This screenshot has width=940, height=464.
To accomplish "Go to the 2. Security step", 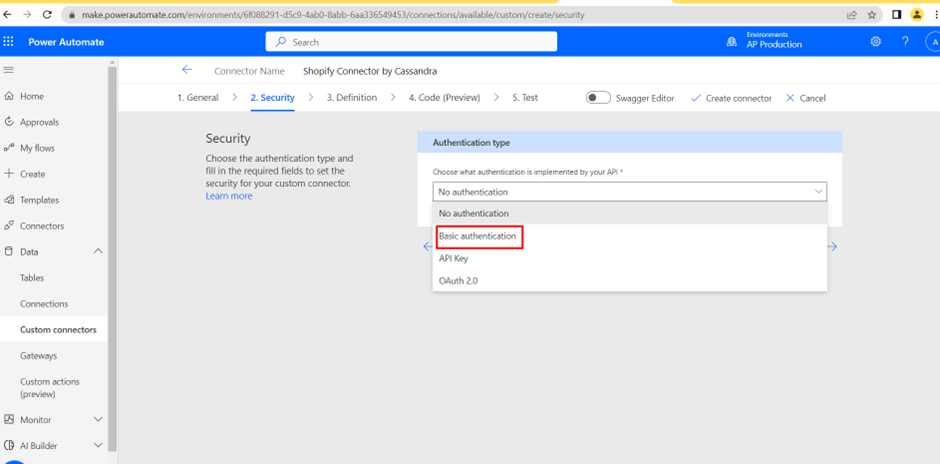I will click(x=273, y=98).
